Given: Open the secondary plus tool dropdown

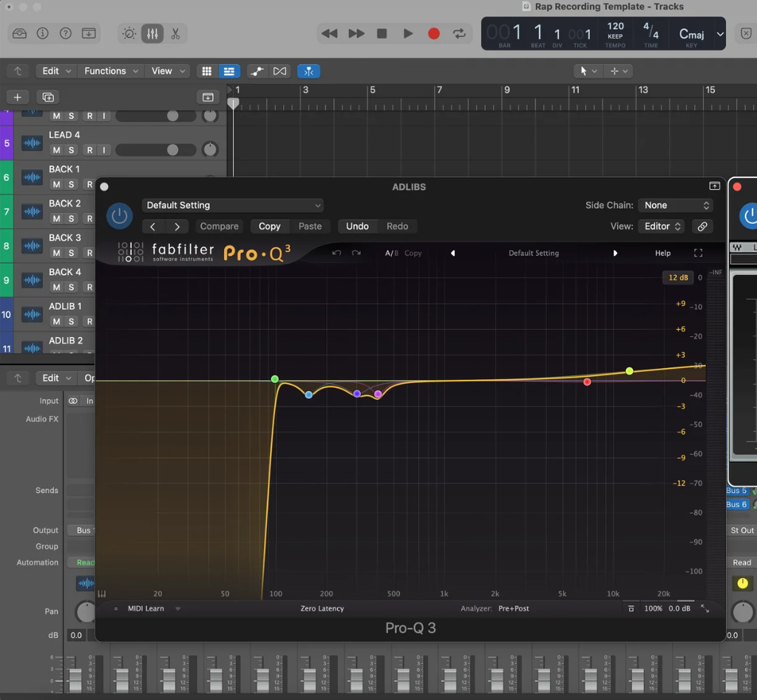Looking at the screenshot, I should click(619, 71).
